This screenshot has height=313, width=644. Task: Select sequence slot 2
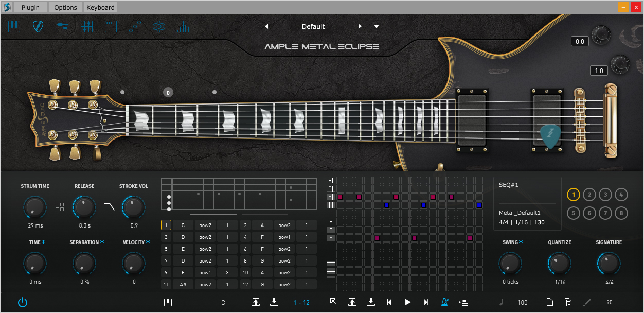click(x=589, y=195)
